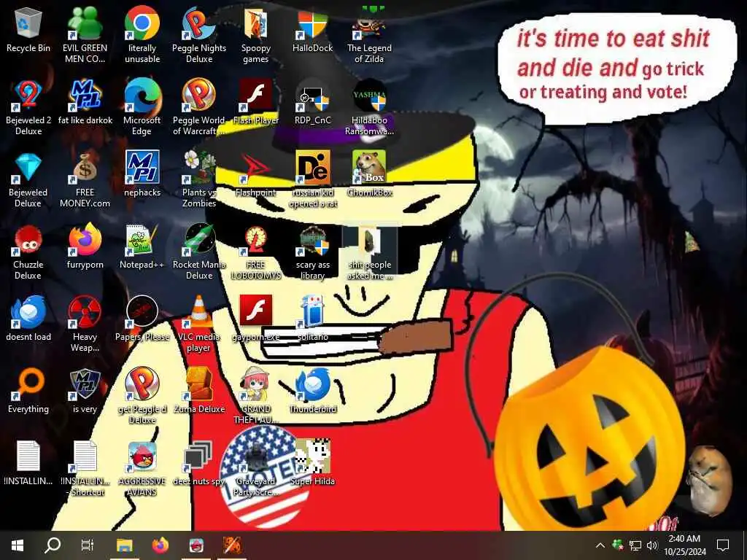
Task: Open the Chrome icon labeled literally unusable
Action: tap(142, 35)
